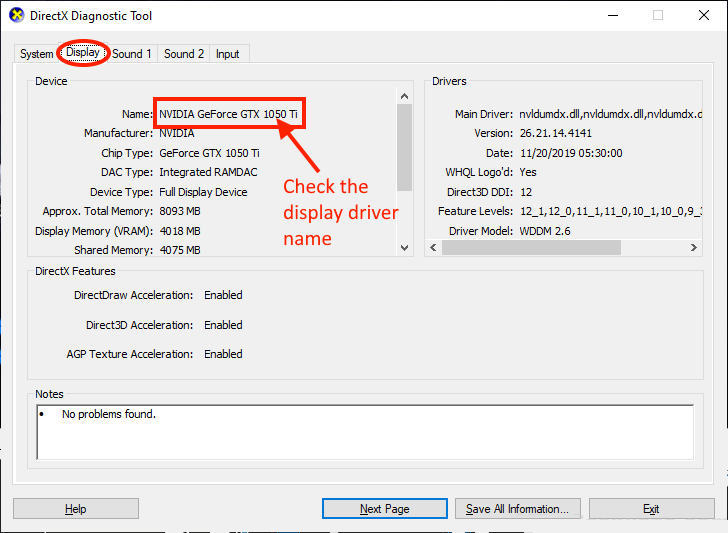Exit the DirectX Diagnostic Tool

click(651, 509)
